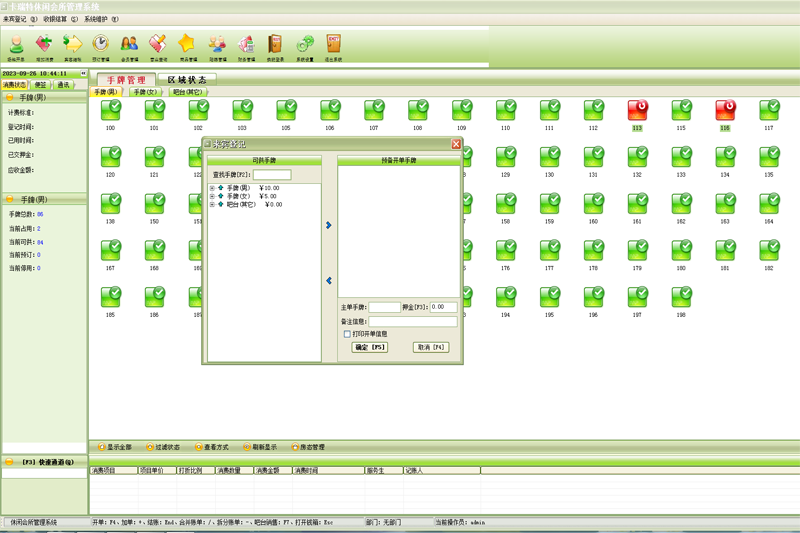
Task: Click the 确定 [F5] button
Action: (x=370, y=347)
